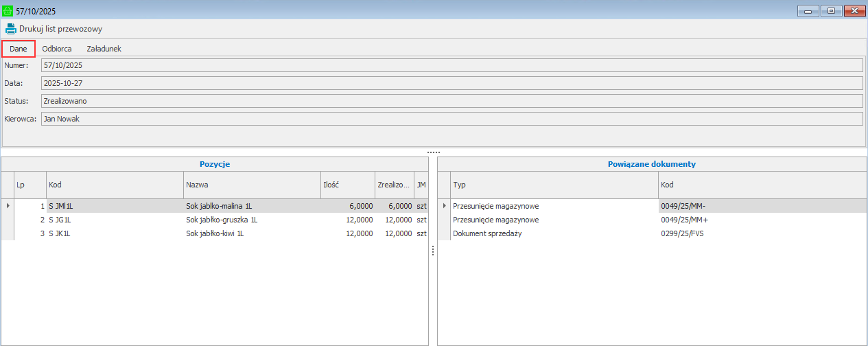Click the Ilość column header
Viewport: 868px width, 346px height.
[x=347, y=185]
